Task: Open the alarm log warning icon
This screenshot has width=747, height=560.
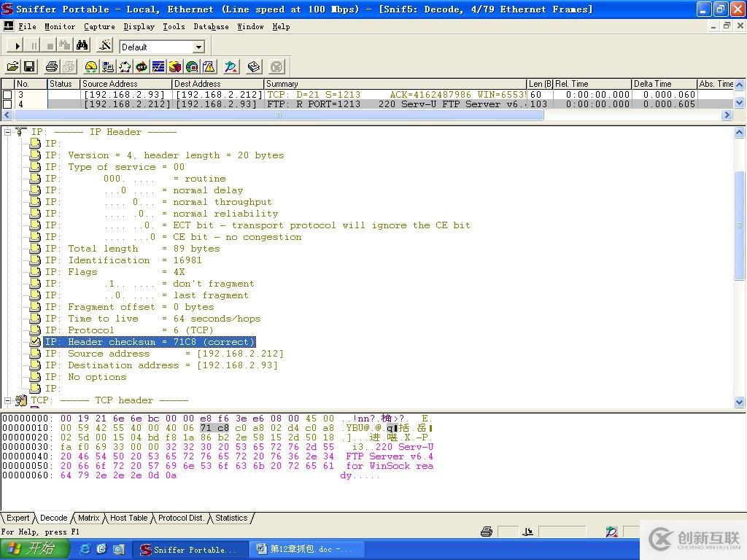Action: click(209, 67)
